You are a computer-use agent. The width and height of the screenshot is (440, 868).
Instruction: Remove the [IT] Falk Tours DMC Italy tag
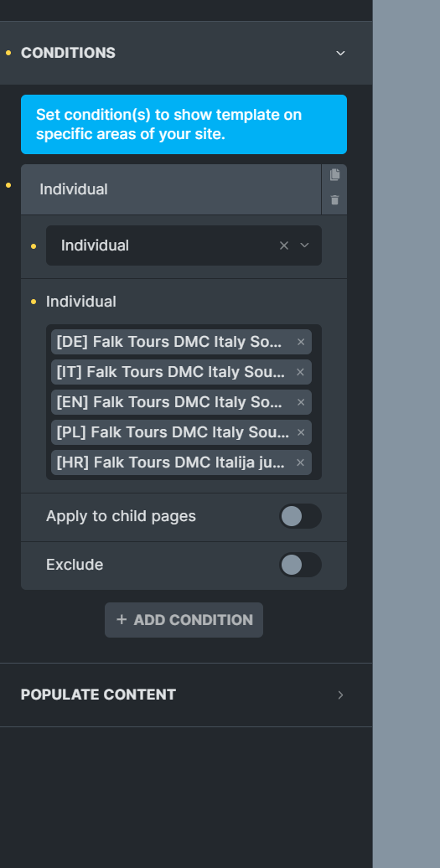pyautogui.click(x=301, y=372)
